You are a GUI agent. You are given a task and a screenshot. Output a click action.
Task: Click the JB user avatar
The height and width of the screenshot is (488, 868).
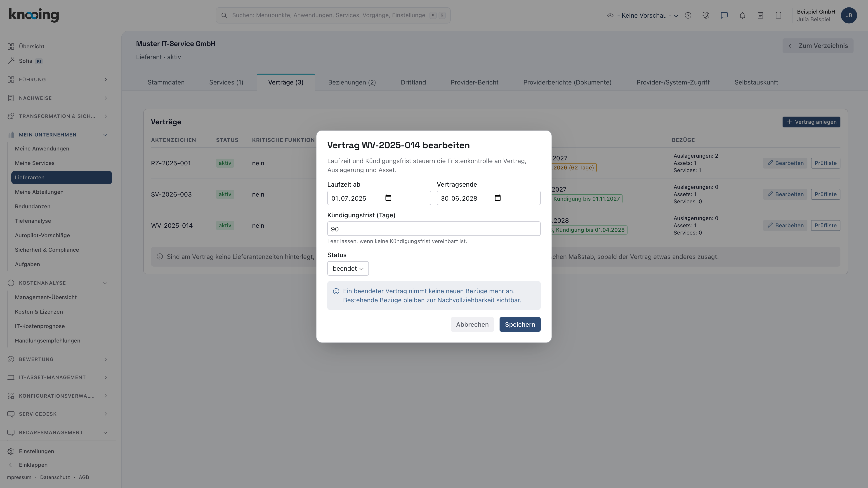849,16
